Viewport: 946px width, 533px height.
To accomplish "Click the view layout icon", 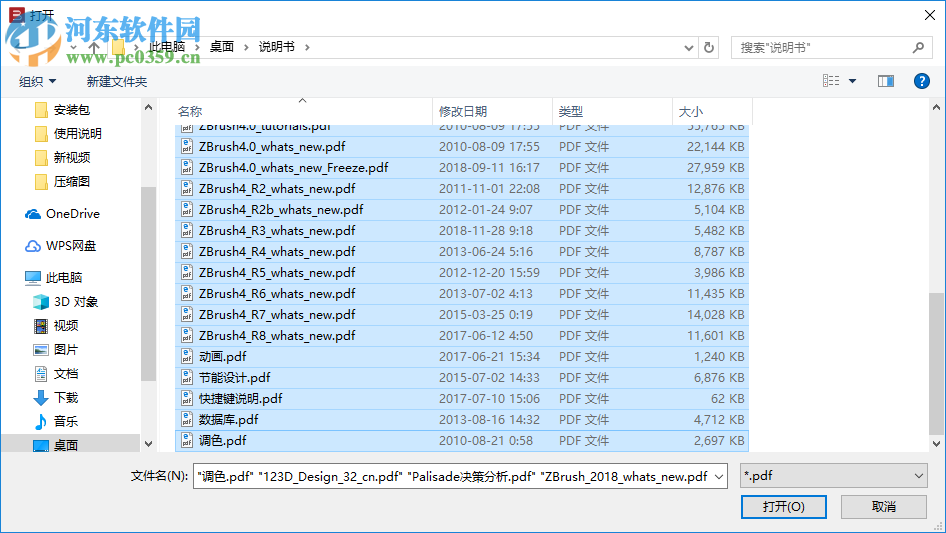I will 831,81.
